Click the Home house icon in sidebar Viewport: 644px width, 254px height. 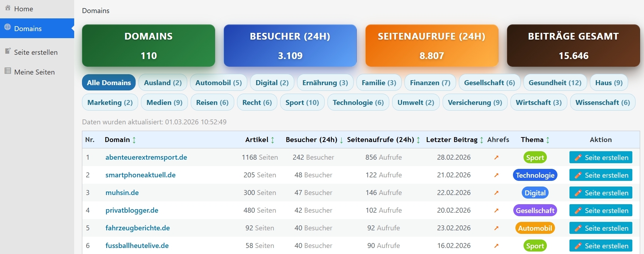point(8,8)
